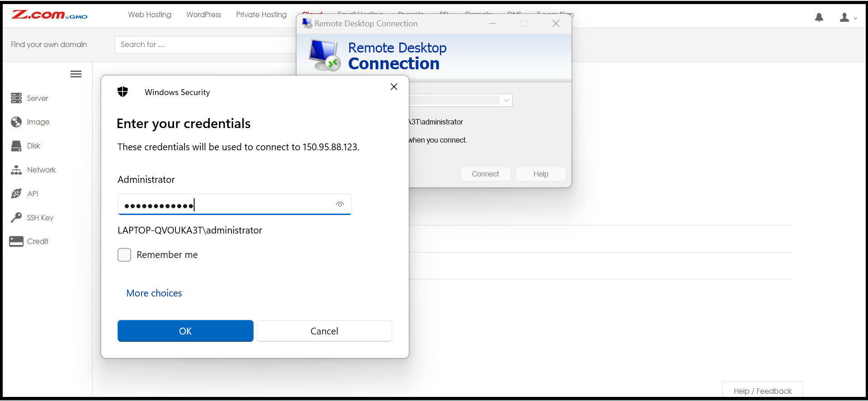
Task: Click the Find your own domain label
Action: click(49, 44)
